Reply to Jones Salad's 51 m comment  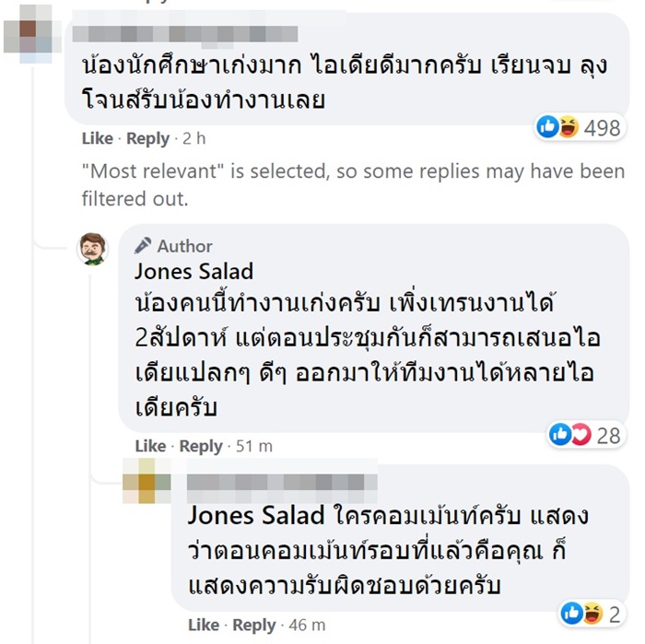[x=201, y=446]
